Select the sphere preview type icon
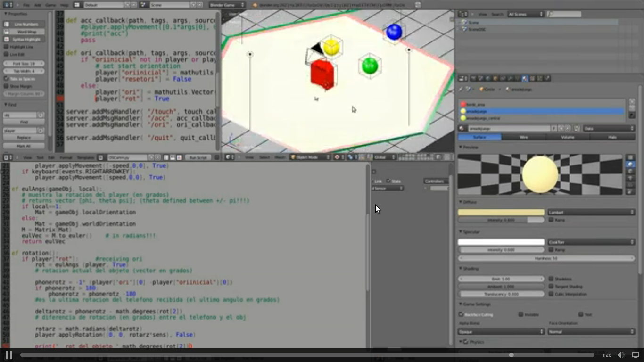This screenshot has height=362, width=644. (x=630, y=165)
